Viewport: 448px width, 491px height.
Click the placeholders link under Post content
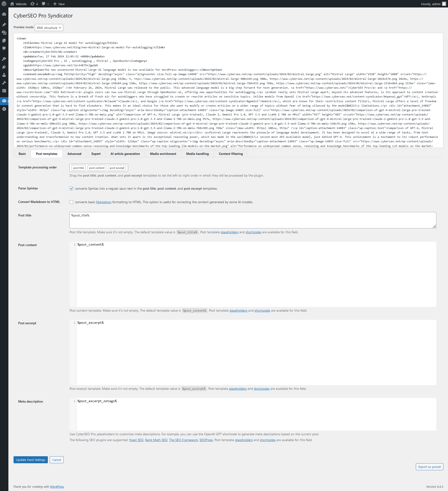pyautogui.click(x=238, y=310)
